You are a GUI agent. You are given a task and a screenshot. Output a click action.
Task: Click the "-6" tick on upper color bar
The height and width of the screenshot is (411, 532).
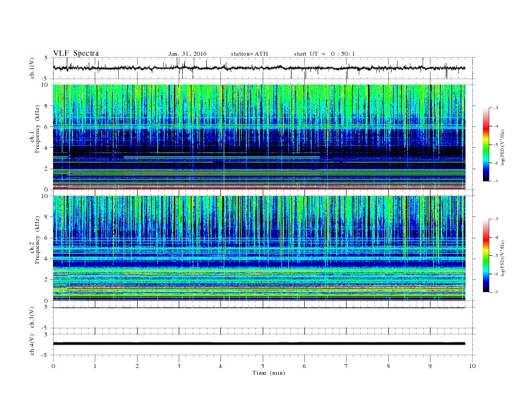[495, 163]
